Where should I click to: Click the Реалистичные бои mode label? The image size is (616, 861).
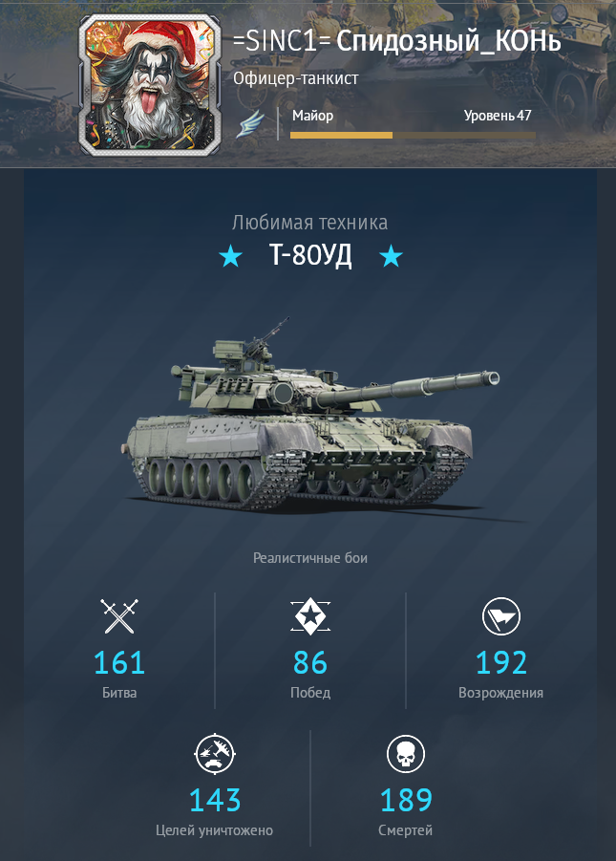pyautogui.click(x=310, y=558)
